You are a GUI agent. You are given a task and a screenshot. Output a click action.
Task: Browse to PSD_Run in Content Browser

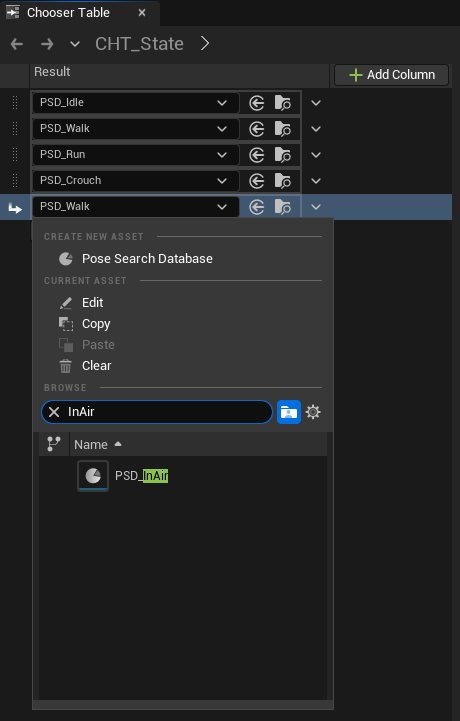point(282,155)
